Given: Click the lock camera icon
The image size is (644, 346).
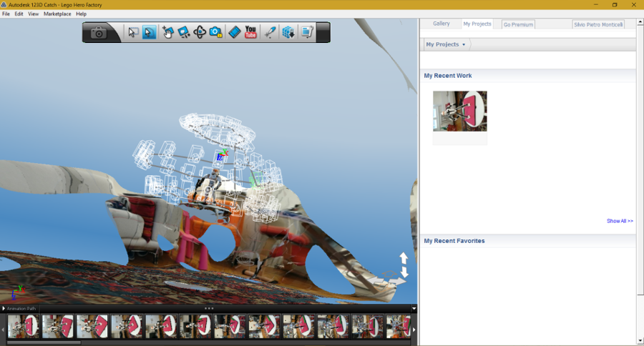Looking at the screenshot, I should pyautogui.click(x=215, y=32).
